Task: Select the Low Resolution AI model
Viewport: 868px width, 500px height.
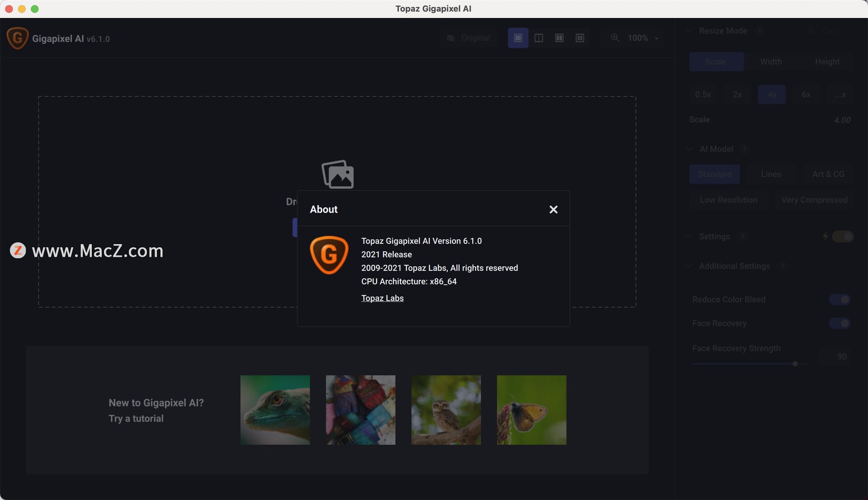Action: (728, 200)
